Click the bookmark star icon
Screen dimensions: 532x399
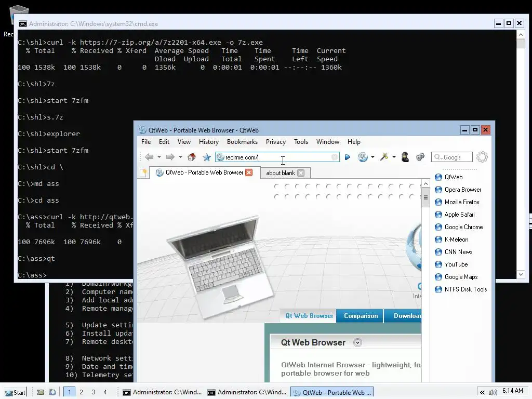207,157
